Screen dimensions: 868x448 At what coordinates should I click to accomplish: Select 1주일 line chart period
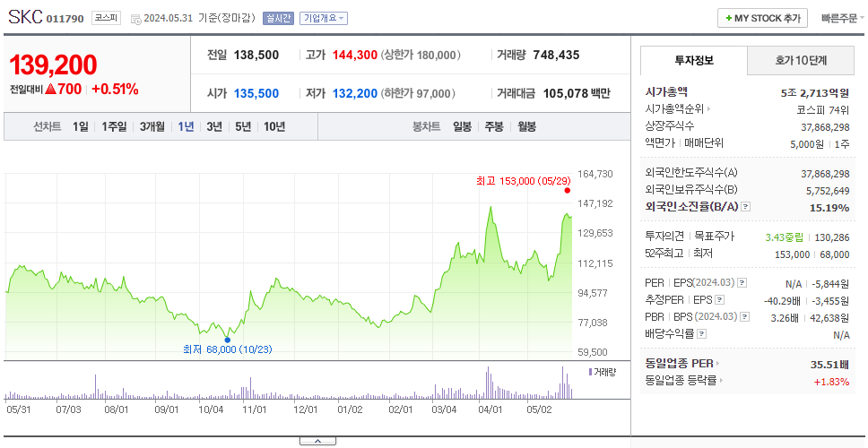point(114,126)
